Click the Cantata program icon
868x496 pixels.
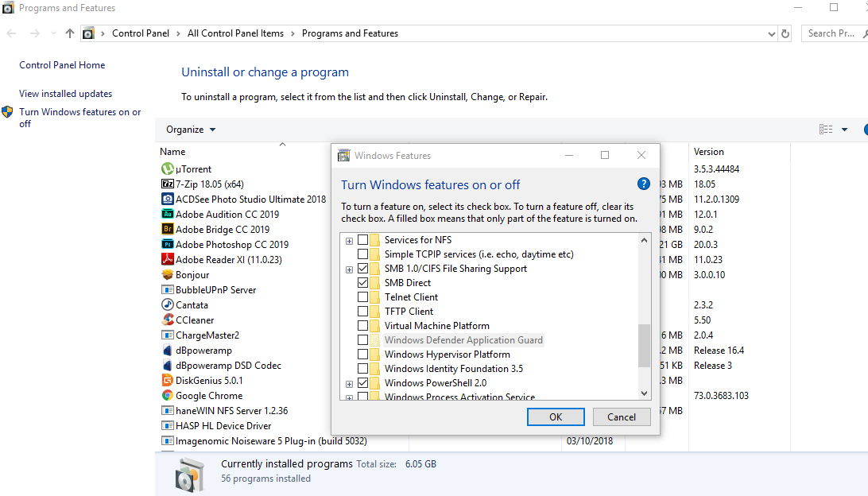tap(167, 304)
